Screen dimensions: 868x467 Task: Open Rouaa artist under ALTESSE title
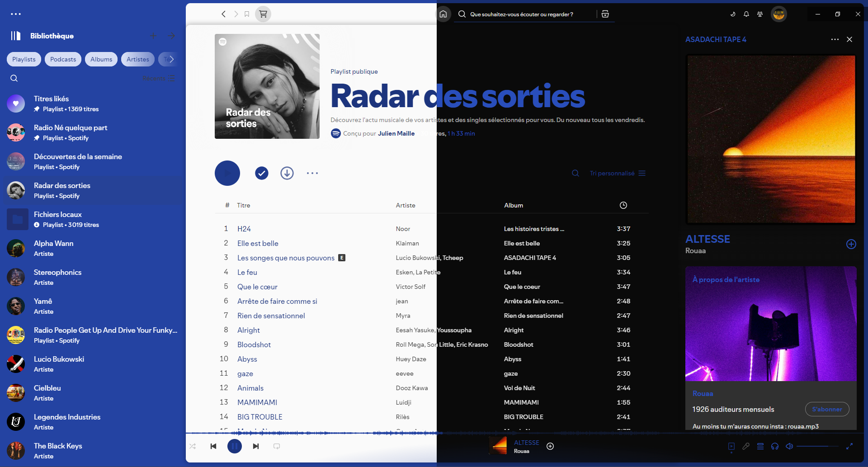pos(695,251)
